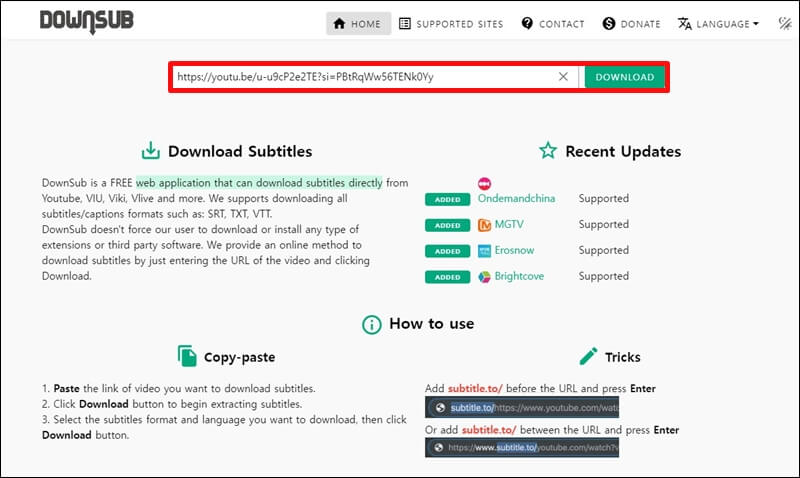
Task: Click the ADDED badge beside MGTV
Action: click(447, 225)
